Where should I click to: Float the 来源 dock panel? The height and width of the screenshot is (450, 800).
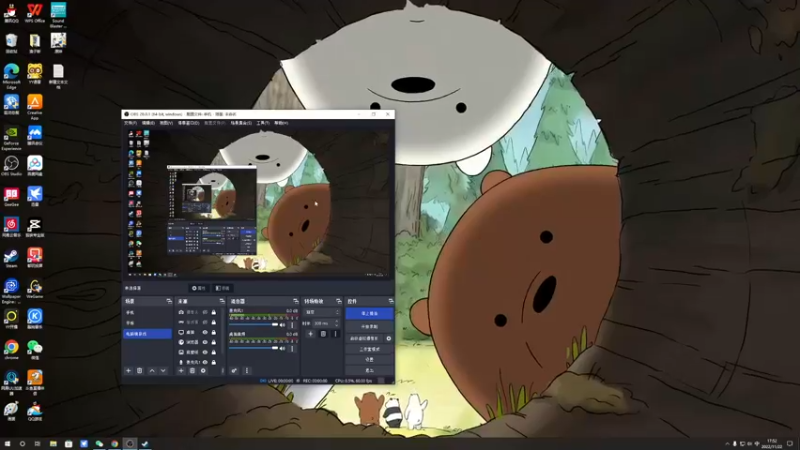[x=221, y=302]
